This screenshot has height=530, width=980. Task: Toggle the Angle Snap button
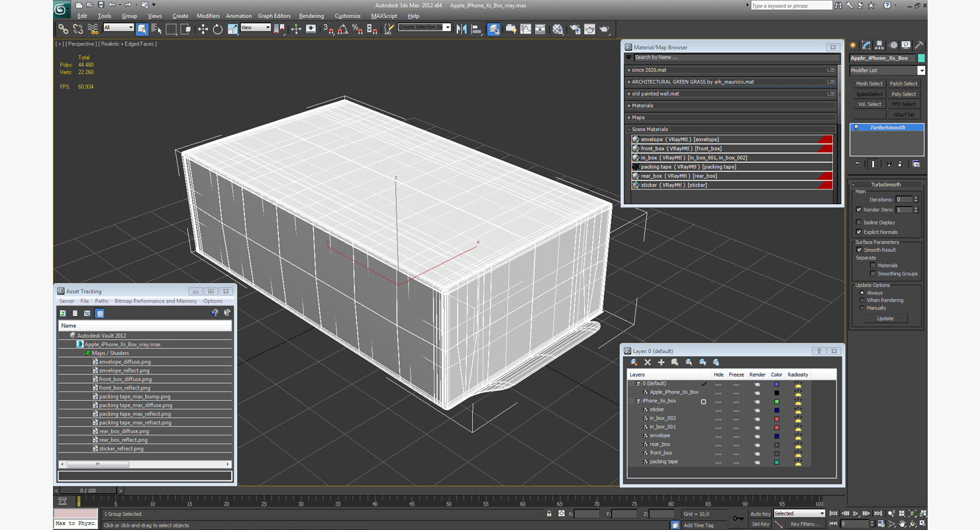pyautogui.click(x=343, y=29)
